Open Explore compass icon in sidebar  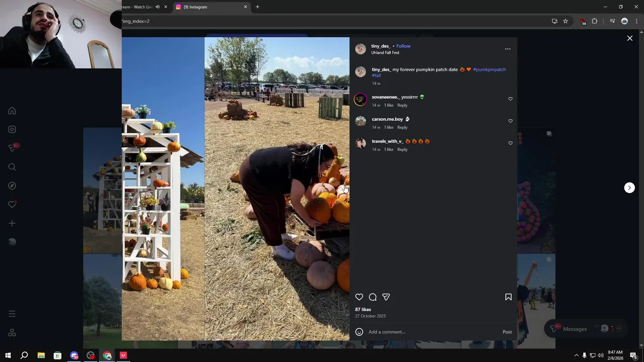pos(12,186)
